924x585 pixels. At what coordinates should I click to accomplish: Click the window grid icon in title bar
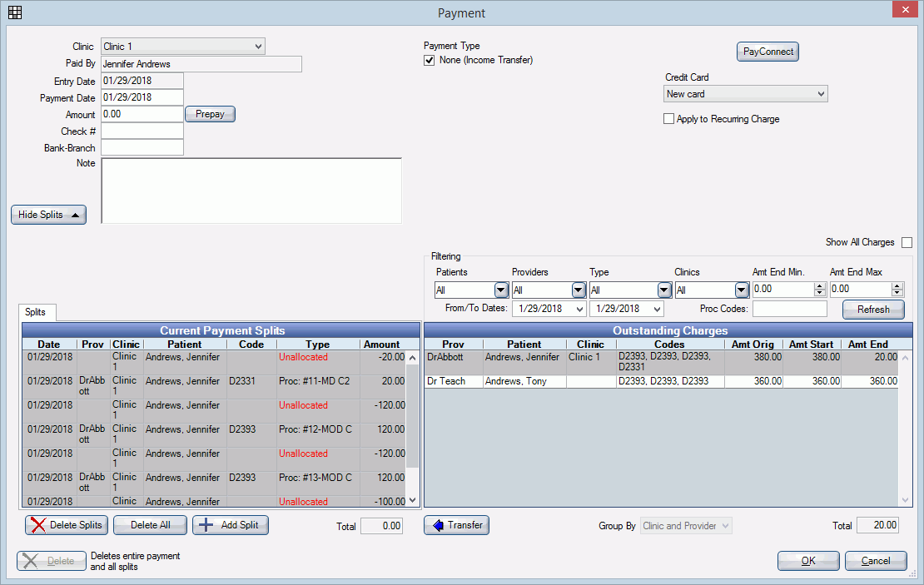[x=15, y=12]
